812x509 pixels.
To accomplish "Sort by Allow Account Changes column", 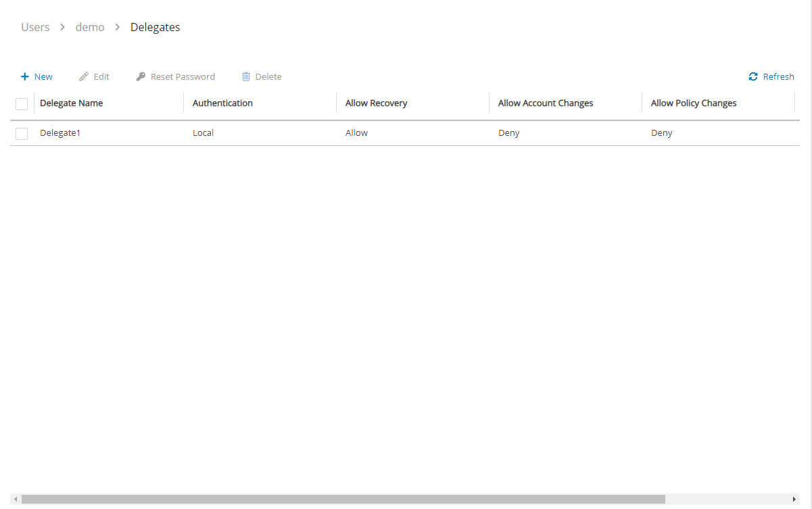I will pos(545,103).
